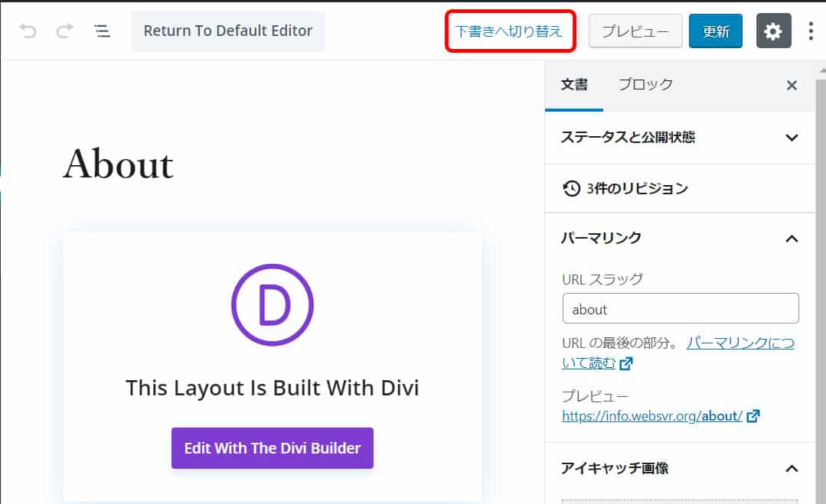Click the redo arrow icon
Image resolution: width=826 pixels, height=504 pixels.
pyautogui.click(x=65, y=31)
